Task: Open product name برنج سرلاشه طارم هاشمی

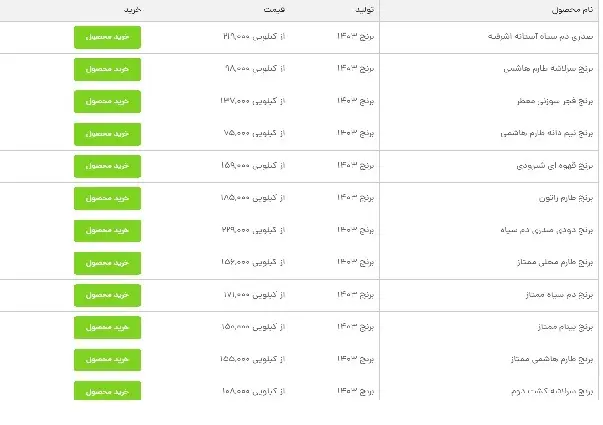Action: click(543, 70)
